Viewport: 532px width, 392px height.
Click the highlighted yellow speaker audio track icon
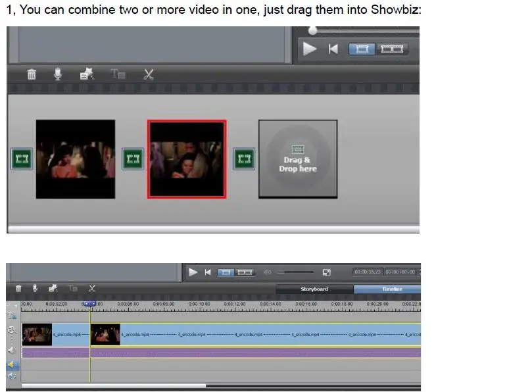12,365
